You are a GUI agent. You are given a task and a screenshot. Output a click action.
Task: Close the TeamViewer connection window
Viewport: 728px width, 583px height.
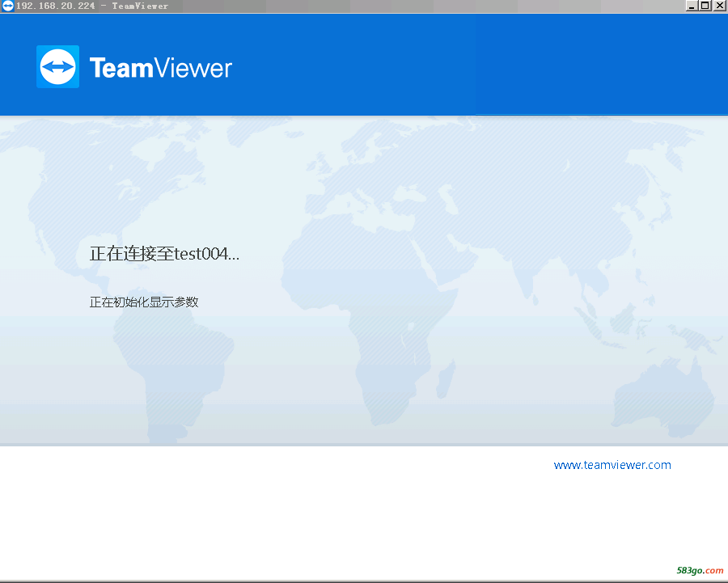[719, 6]
